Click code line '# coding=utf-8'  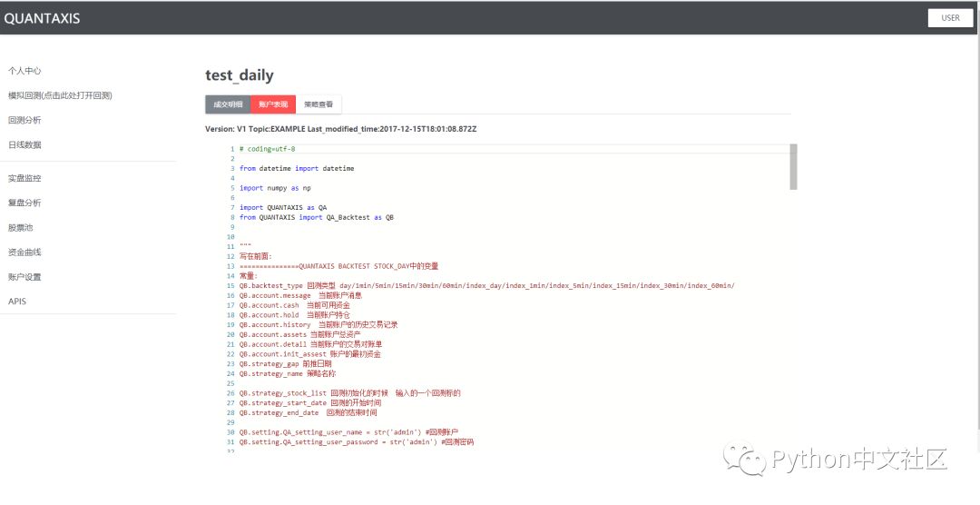coord(267,149)
